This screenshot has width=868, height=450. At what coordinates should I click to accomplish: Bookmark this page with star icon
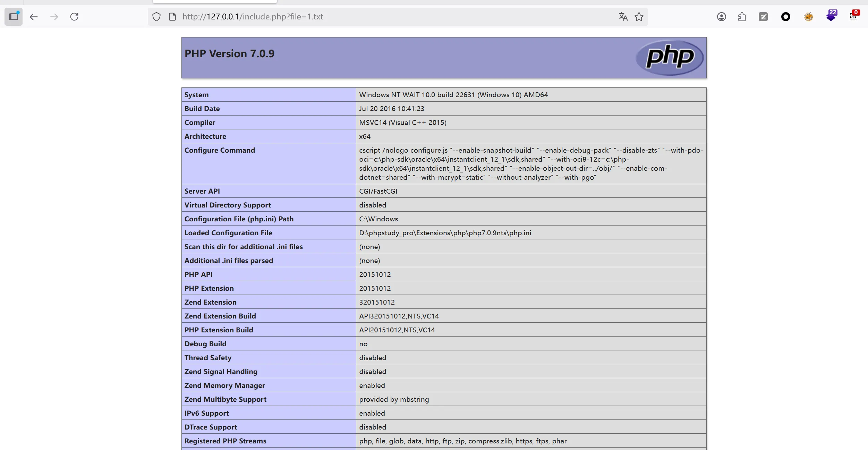tap(639, 17)
